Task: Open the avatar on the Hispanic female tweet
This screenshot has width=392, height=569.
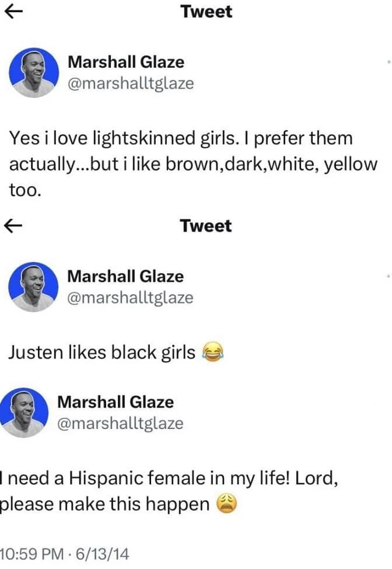Action: tap(24, 413)
